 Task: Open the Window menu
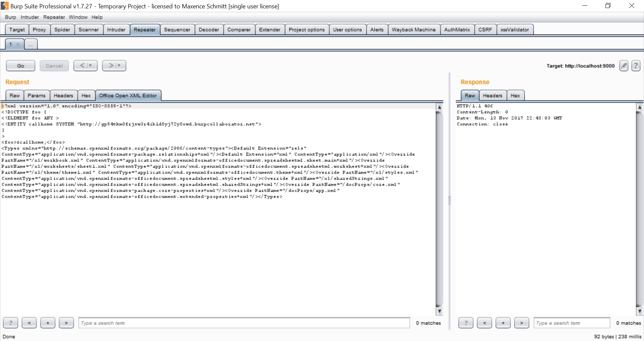tap(78, 17)
